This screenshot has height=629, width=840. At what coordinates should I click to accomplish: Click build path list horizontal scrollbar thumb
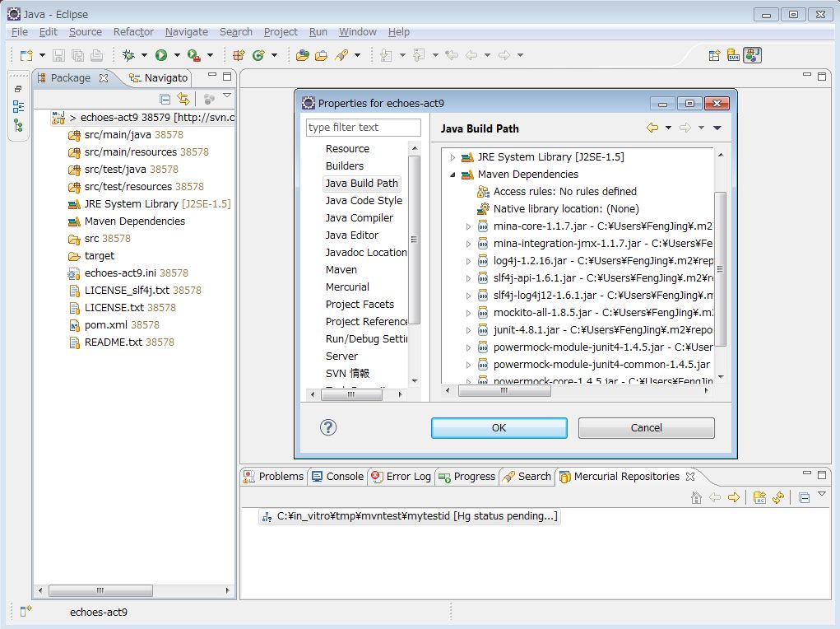click(x=504, y=391)
